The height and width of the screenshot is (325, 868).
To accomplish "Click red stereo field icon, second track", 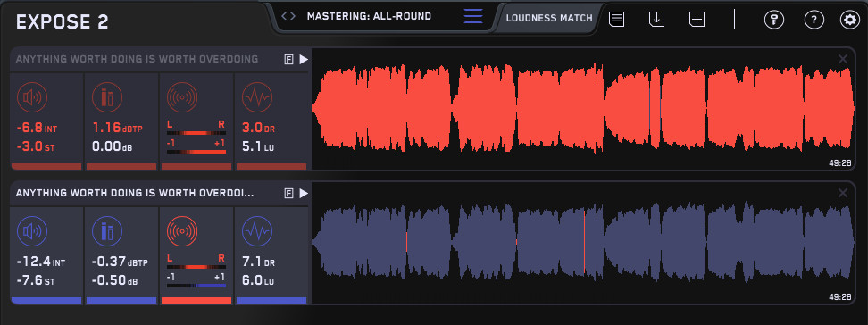I will point(182,232).
